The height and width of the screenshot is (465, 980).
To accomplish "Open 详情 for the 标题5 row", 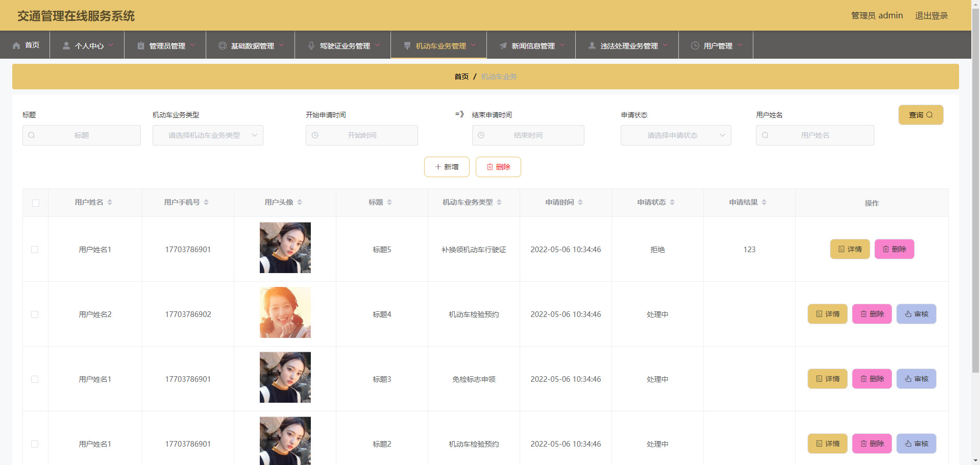I will click(x=850, y=249).
